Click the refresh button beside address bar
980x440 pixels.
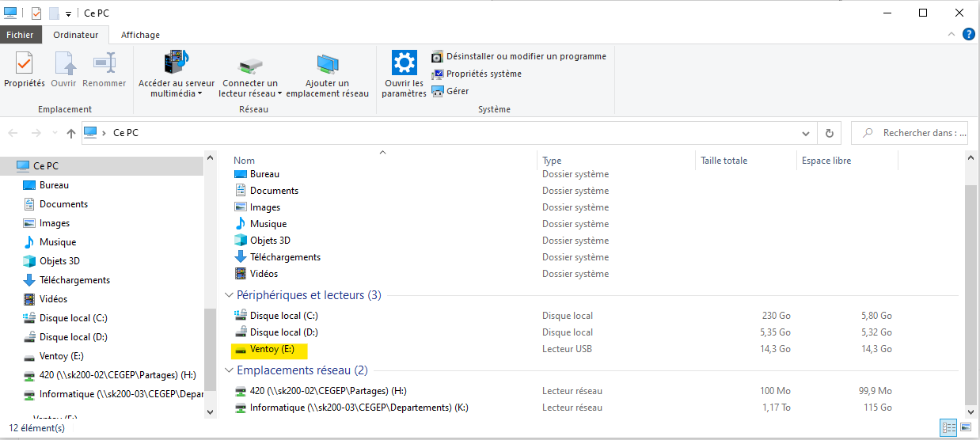[x=829, y=133]
